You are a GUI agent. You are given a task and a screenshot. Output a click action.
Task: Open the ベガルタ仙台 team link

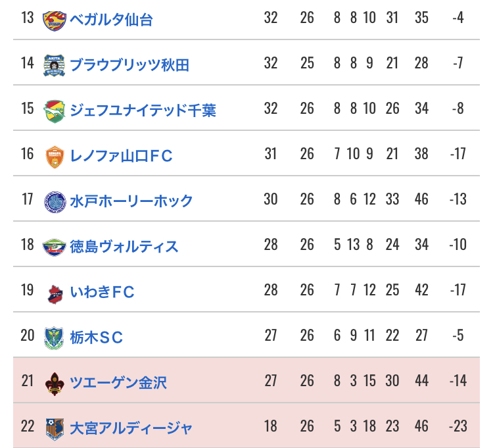tap(111, 20)
